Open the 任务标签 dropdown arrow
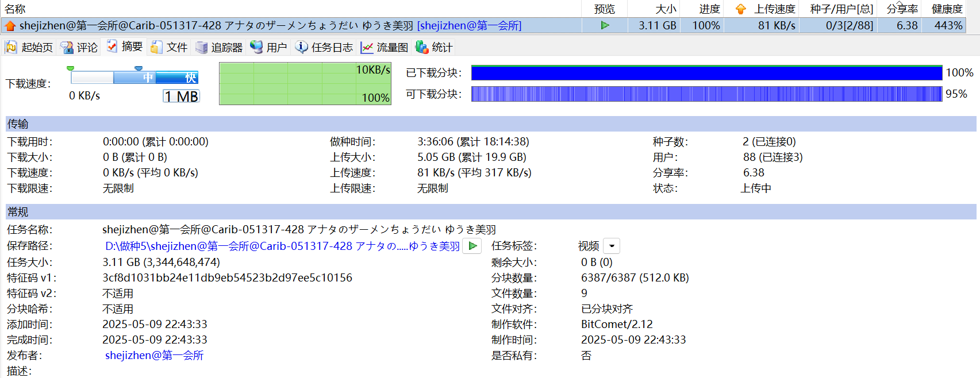 [x=612, y=246]
